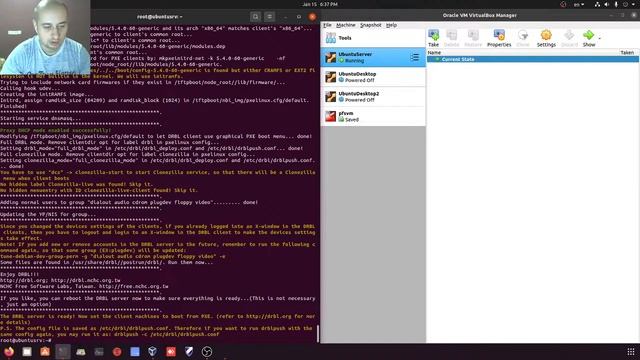The height and width of the screenshot is (360, 640).
Task: Select the UbuntuServer virtual machine
Action: point(373,58)
